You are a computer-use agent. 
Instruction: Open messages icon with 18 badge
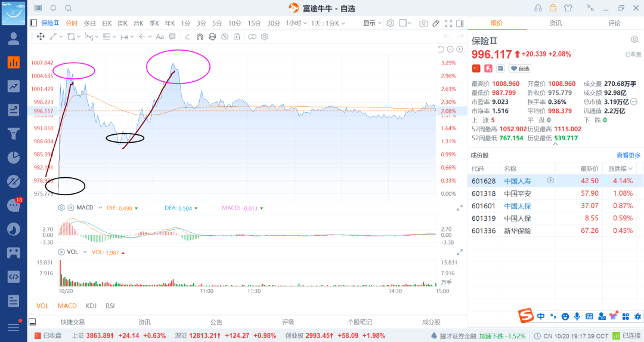(14, 205)
